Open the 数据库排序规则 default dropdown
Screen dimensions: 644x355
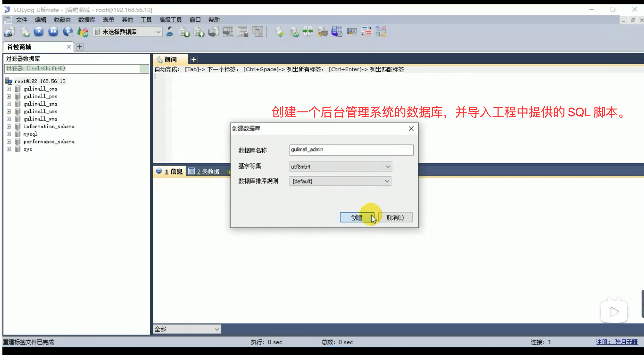(x=340, y=181)
